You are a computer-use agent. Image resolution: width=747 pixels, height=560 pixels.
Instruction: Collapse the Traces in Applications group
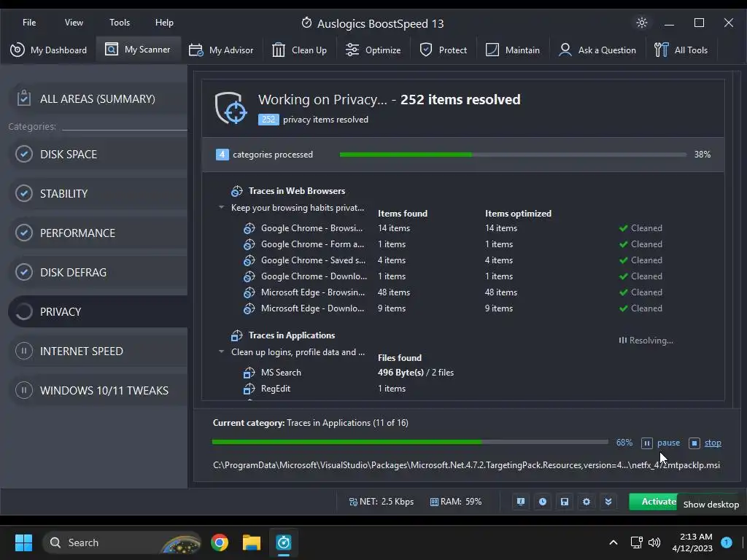(221, 351)
